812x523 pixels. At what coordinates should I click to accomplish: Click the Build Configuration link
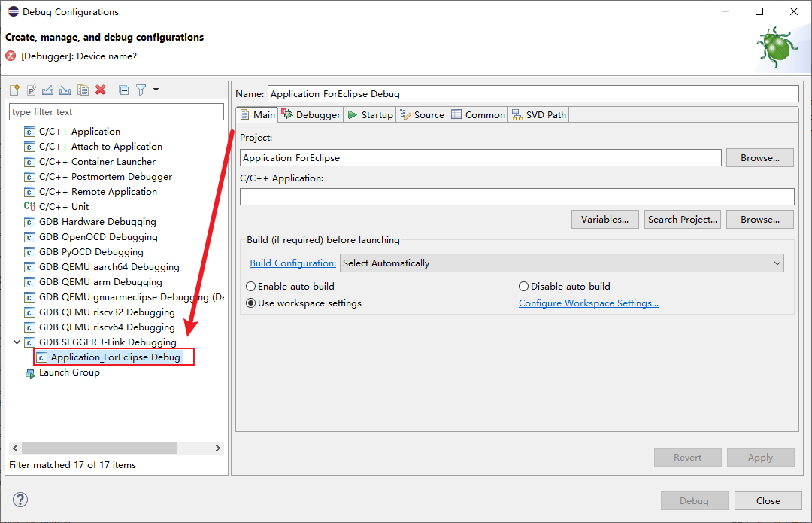293,263
